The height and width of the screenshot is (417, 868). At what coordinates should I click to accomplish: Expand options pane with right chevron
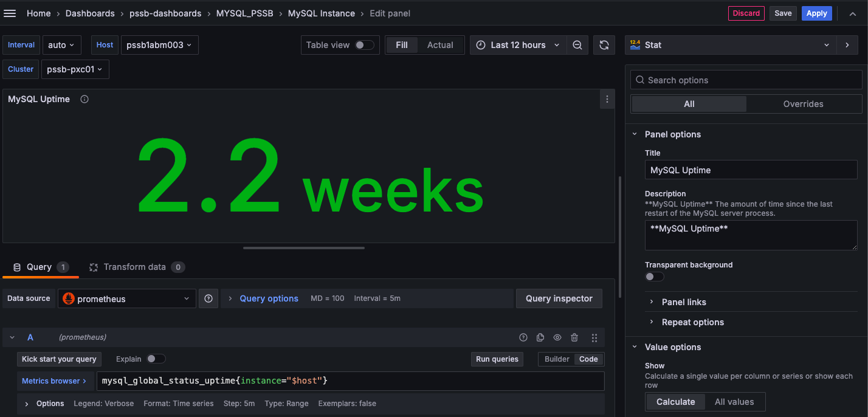pyautogui.click(x=847, y=45)
